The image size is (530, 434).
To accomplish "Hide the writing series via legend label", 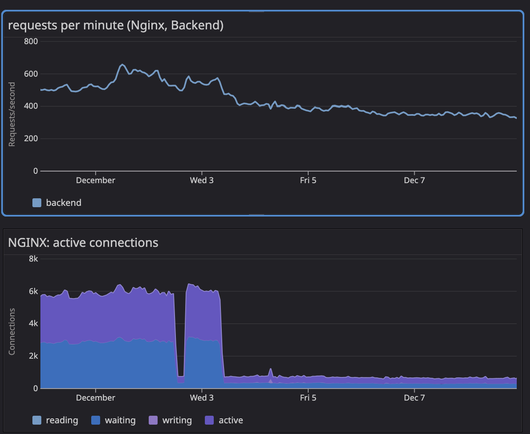I will (x=177, y=420).
